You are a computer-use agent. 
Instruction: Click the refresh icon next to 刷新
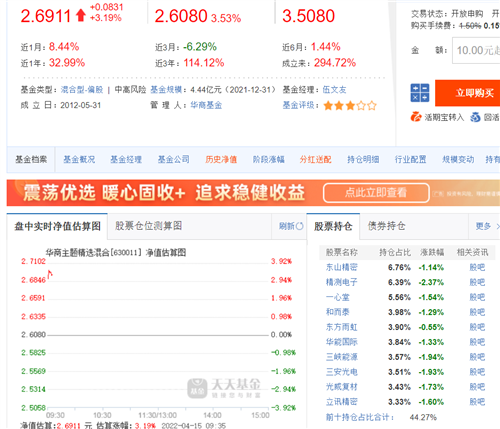(x=299, y=226)
